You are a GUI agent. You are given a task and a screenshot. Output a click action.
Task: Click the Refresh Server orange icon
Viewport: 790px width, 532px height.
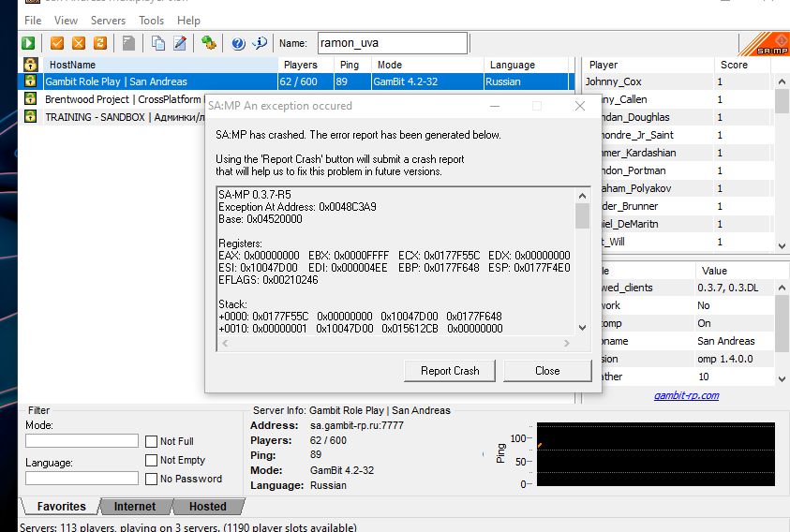[100, 43]
